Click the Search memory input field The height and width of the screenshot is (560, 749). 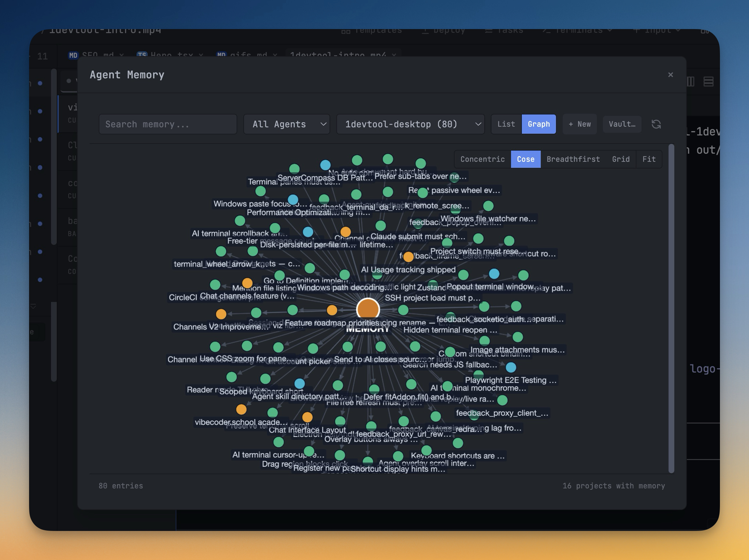pyautogui.click(x=168, y=124)
